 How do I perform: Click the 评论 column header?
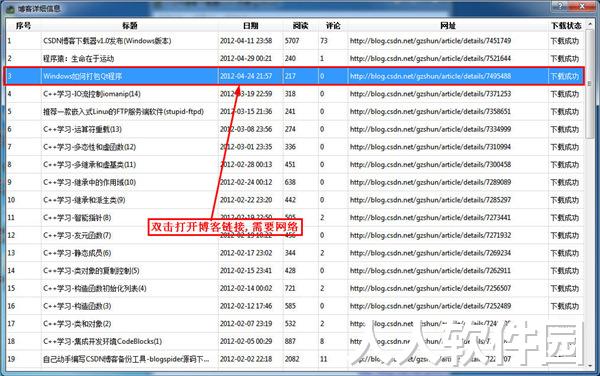point(333,26)
